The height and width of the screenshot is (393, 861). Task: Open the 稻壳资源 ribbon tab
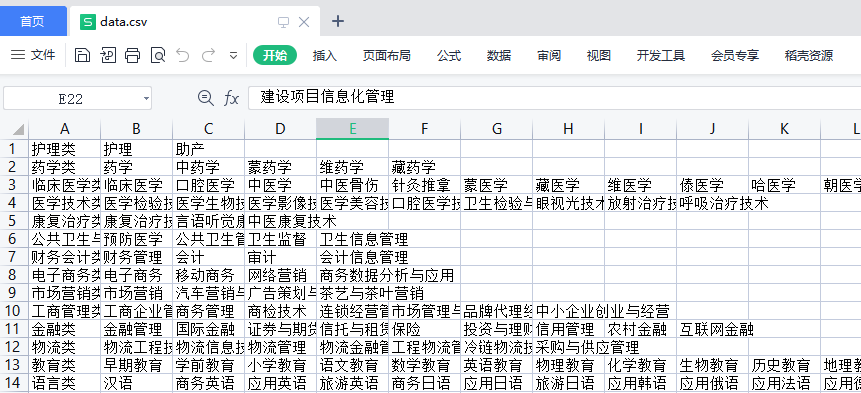[809, 55]
